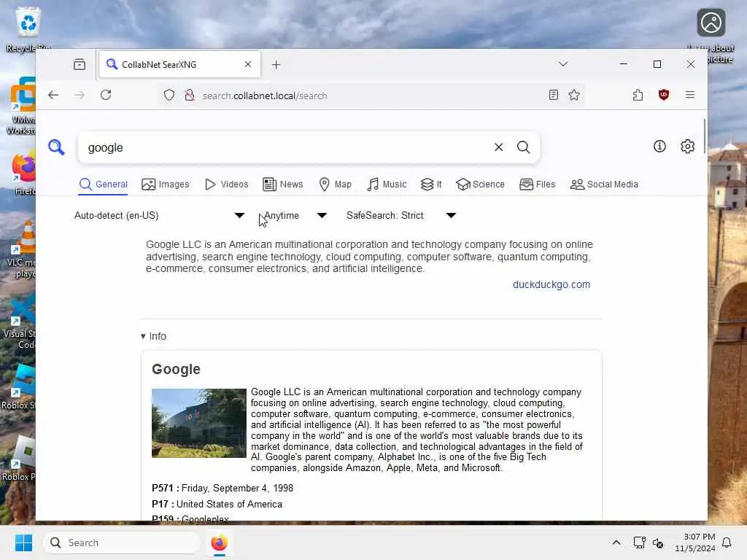
Task: Select the VLC media player desktop shortcut
Action: [21, 250]
